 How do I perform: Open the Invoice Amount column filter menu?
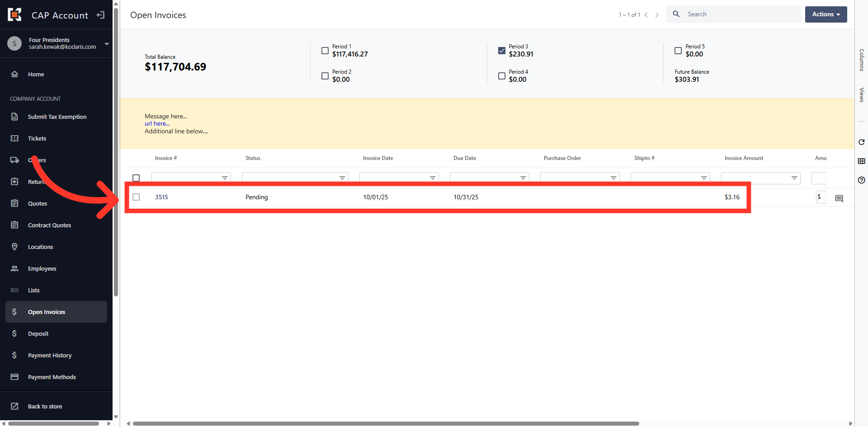794,178
